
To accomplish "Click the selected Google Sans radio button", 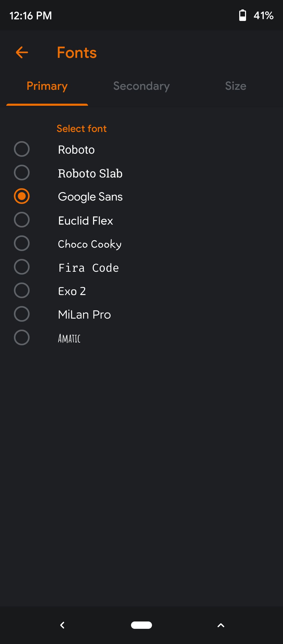I will pos(22,196).
